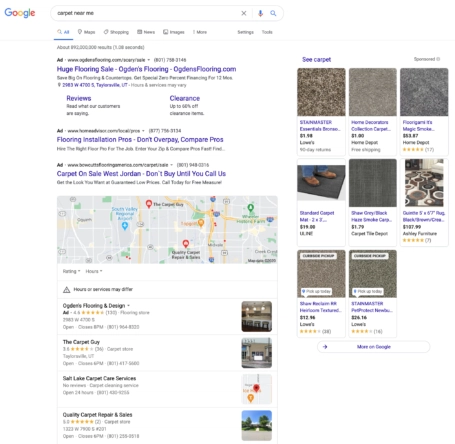Switch to the Images tab
This screenshot has height=444, width=455.
(x=174, y=32)
